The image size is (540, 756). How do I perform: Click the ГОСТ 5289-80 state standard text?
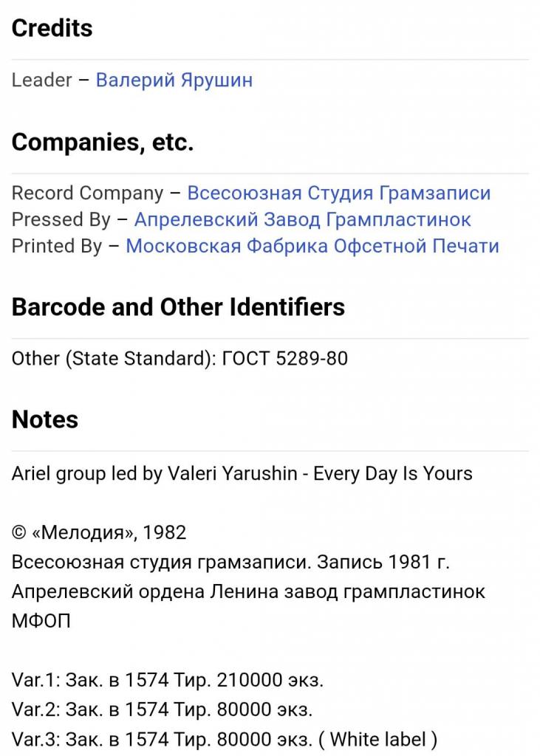(x=284, y=359)
